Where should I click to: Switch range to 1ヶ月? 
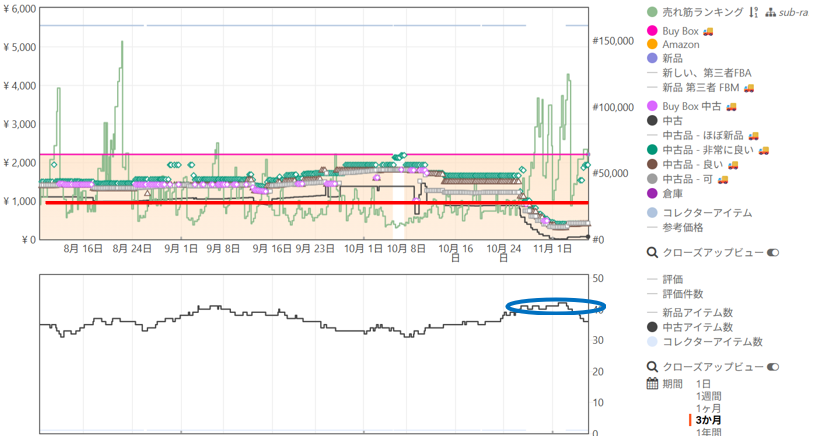pyautogui.click(x=708, y=408)
